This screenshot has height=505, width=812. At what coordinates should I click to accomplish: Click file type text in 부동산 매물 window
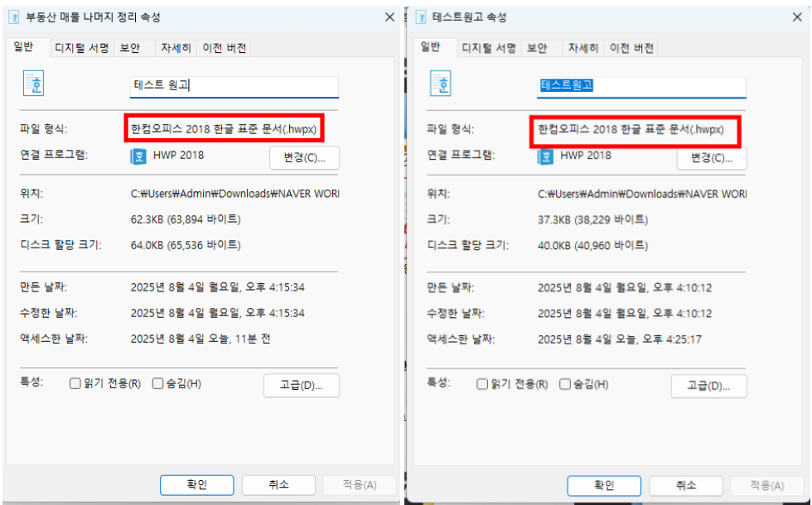click(223, 129)
